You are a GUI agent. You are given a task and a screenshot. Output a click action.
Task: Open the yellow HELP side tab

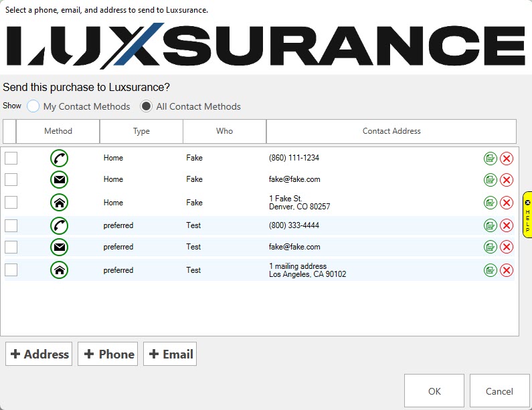pos(527,215)
